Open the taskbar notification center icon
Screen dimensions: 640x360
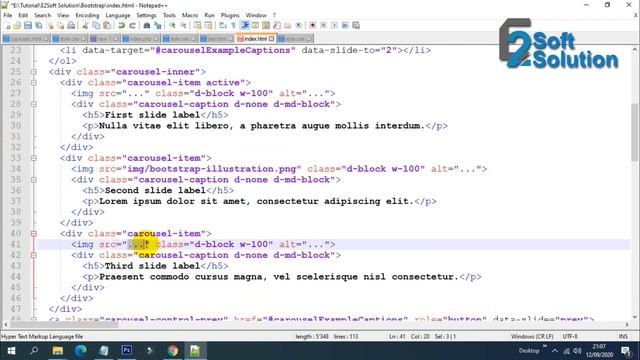626,351
